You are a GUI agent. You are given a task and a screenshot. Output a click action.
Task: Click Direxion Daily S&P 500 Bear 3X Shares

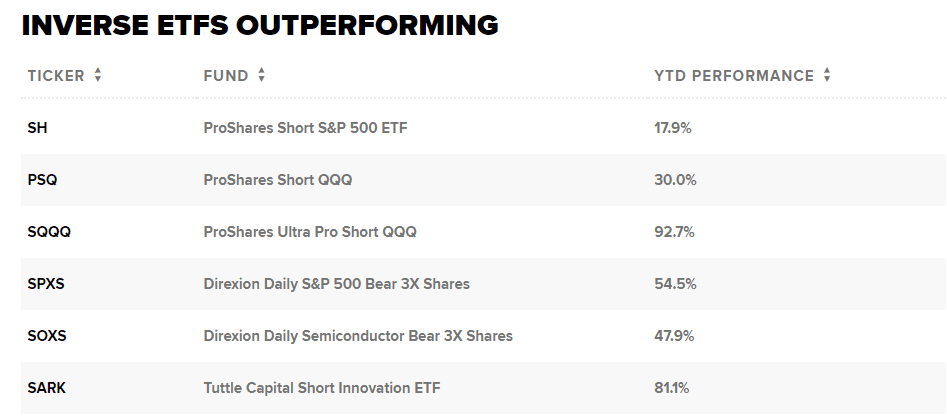336,284
